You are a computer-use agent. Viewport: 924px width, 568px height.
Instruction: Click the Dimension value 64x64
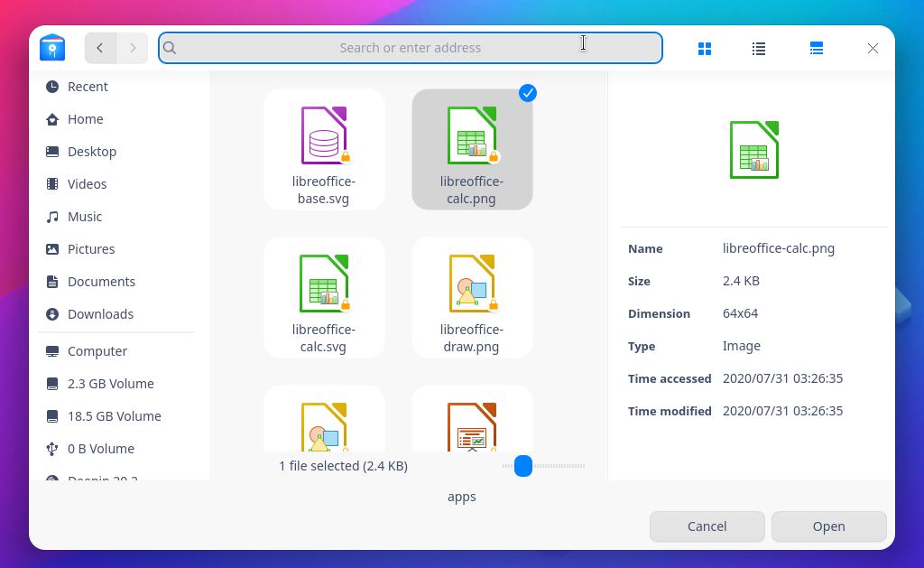tap(740, 313)
